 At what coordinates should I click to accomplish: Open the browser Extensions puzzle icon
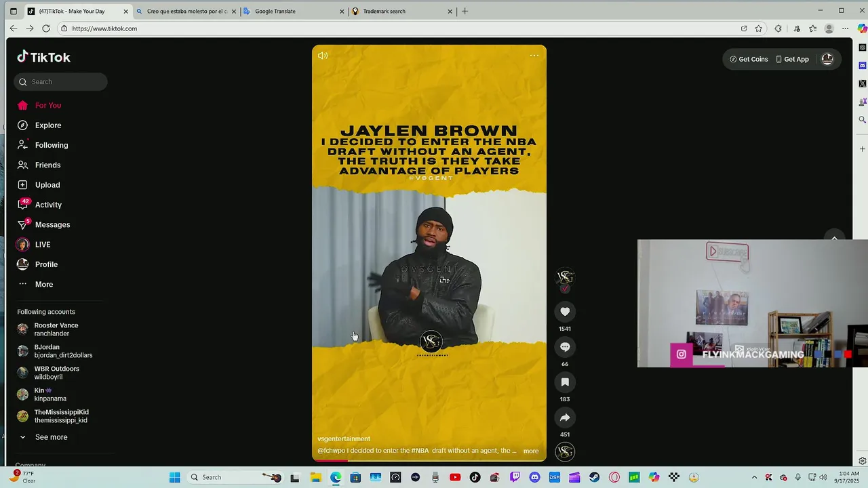click(x=778, y=28)
